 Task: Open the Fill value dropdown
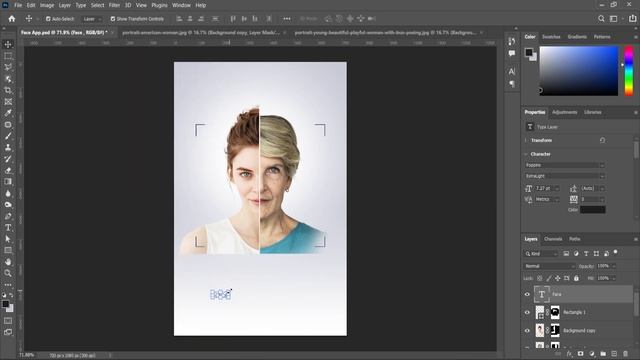[614, 278]
